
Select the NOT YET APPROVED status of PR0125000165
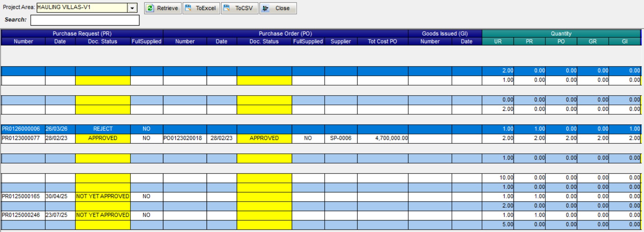(103, 196)
